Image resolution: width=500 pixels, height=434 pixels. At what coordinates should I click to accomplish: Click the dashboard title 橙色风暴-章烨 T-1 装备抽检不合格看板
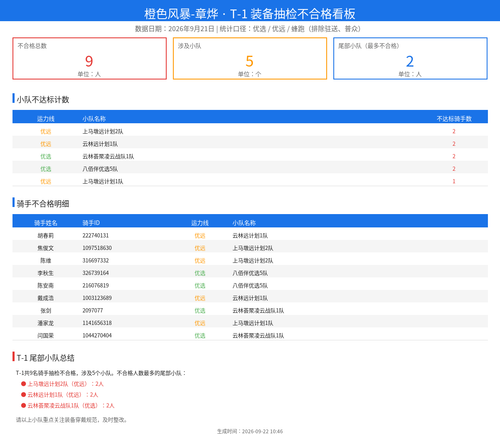(x=250, y=14)
